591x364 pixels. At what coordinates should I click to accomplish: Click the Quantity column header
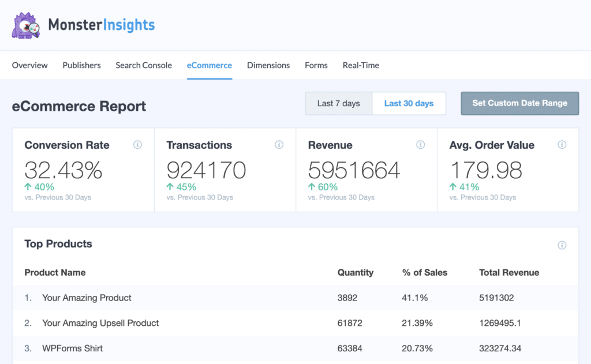coord(356,272)
